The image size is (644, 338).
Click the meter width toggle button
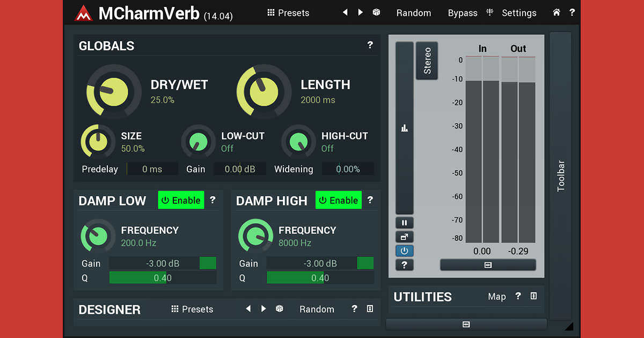click(x=488, y=264)
